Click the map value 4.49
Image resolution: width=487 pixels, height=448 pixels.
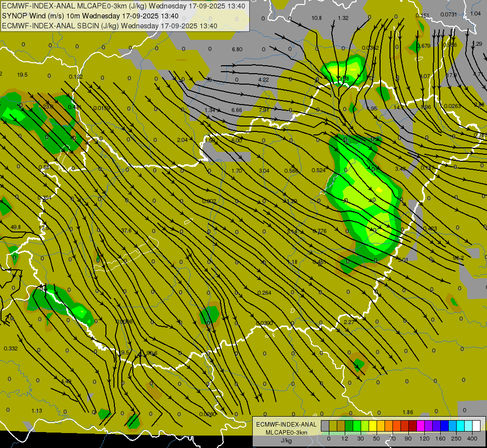pyautogui.click(x=66, y=381)
